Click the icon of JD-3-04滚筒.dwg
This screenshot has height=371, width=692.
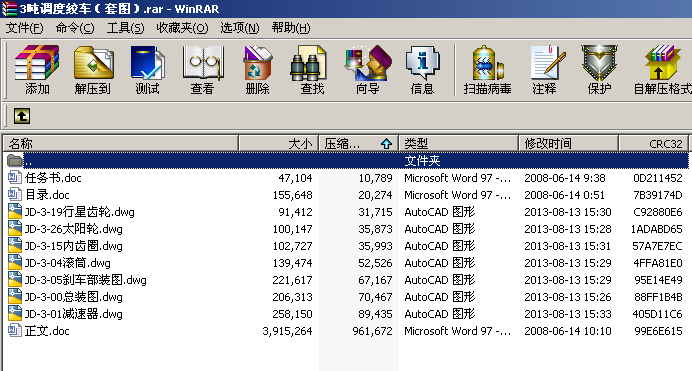coord(15,263)
